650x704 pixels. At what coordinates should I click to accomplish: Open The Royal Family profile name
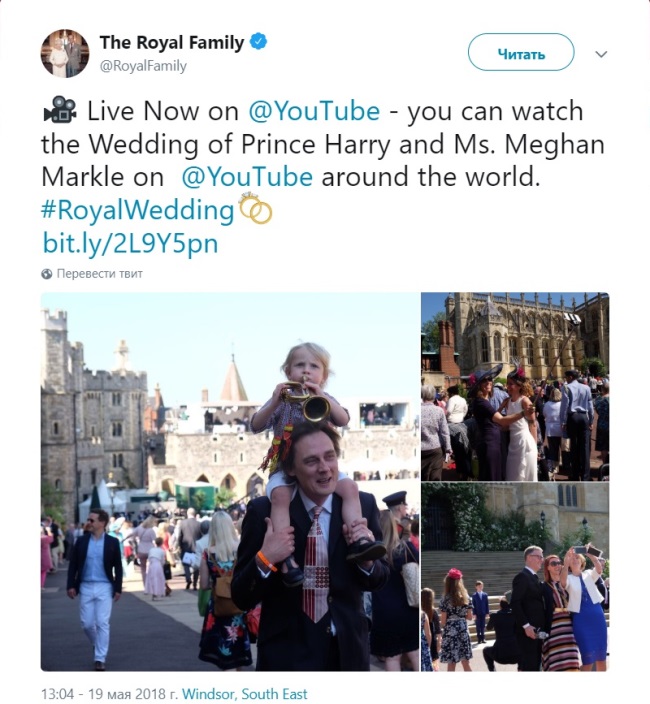pos(172,43)
